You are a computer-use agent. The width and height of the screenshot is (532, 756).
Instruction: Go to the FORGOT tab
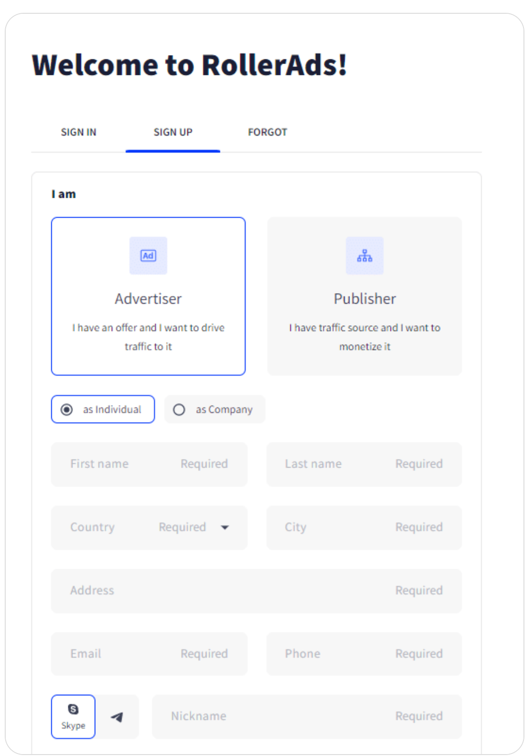click(267, 132)
